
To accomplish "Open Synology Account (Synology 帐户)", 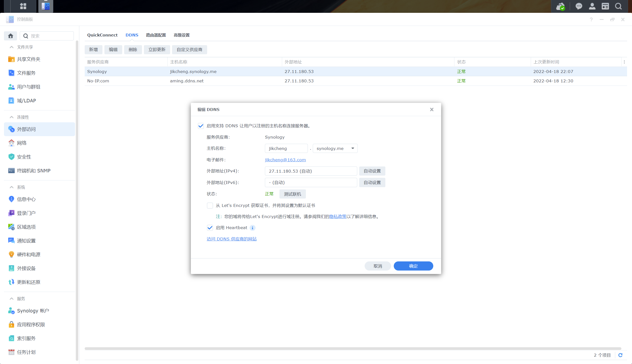I will (x=39, y=311).
